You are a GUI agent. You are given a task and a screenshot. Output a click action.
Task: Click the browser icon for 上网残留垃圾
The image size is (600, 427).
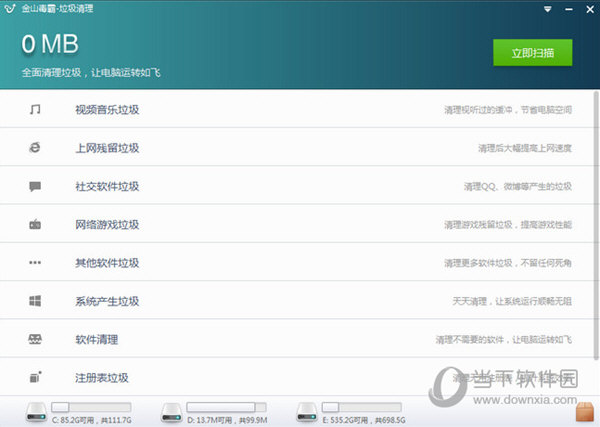35,148
